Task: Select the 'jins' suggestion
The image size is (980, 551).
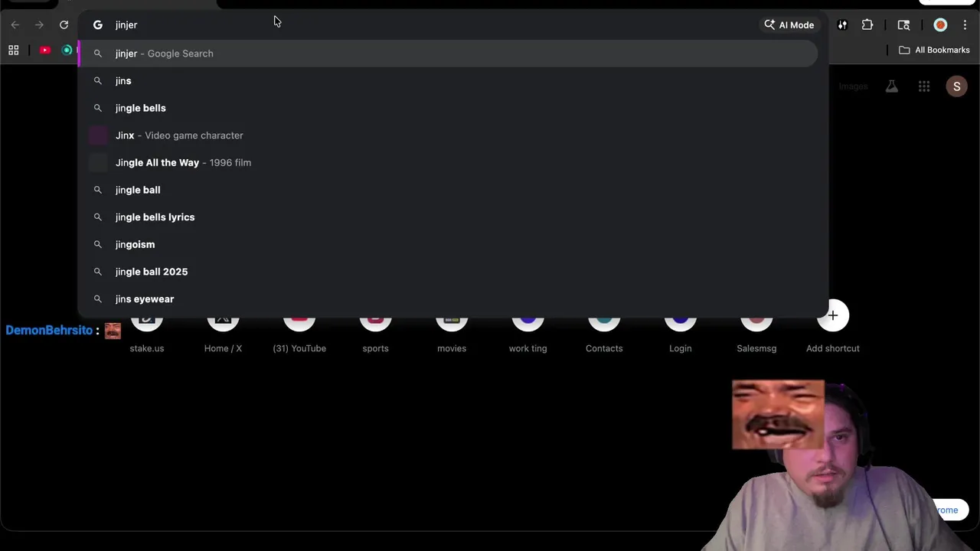Action: point(448,80)
